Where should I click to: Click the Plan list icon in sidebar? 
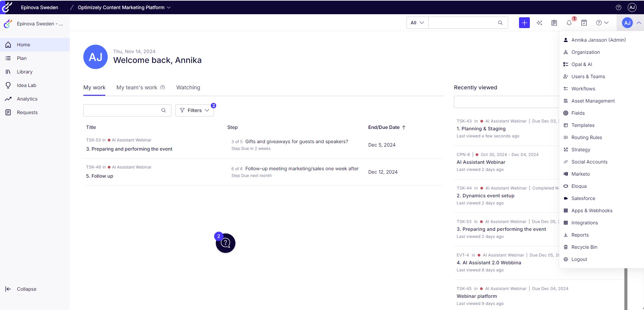click(8, 58)
